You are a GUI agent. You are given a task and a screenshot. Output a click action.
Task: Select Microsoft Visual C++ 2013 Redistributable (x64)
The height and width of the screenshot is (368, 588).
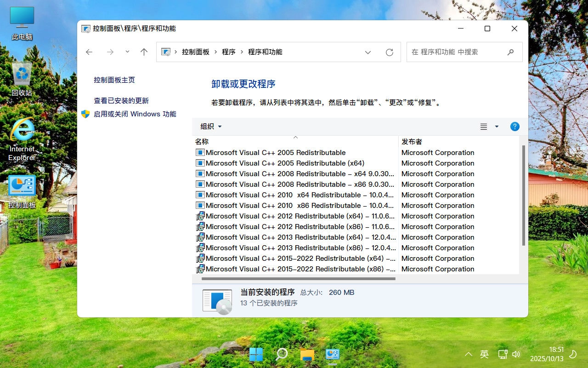299,237
